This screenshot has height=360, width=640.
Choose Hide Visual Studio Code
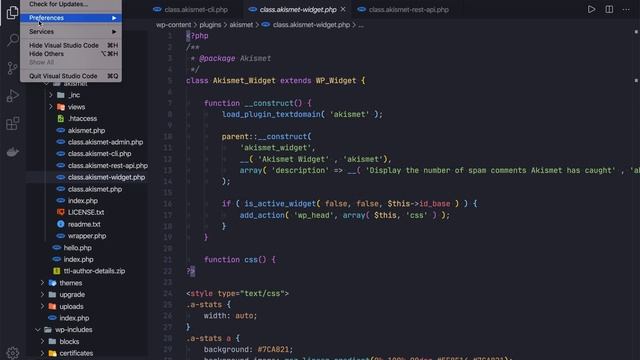point(71,45)
